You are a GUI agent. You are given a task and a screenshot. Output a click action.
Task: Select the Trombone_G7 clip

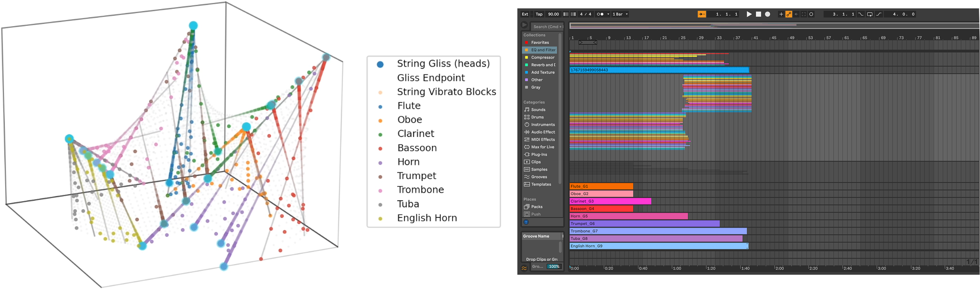[x=658, y=231]
